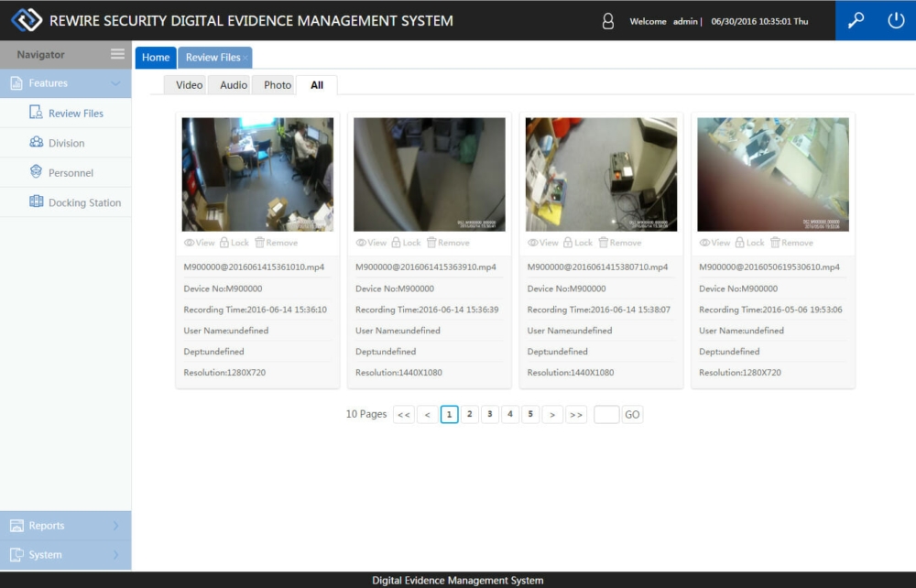Image resolution: width=916 pixels, height=588 pixels.
Task: Lock file M900000@2016061415361010.mp4
Action: (234, 243)
